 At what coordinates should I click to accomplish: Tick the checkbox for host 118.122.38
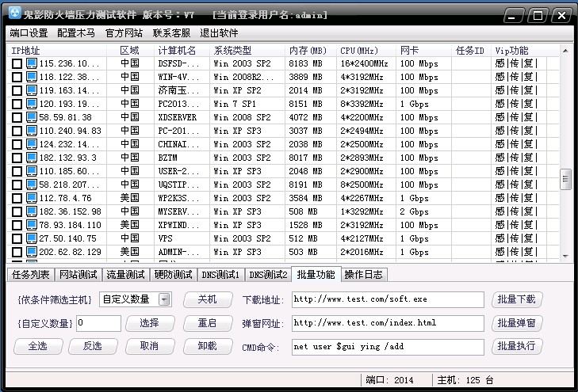[17, 77]
